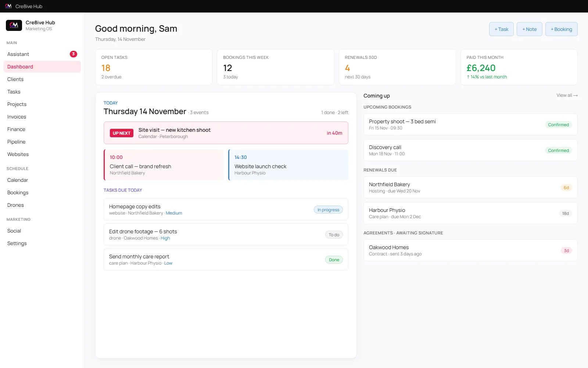The width and height of the screenshot is (588, 368).
Task: Click the Done status badge
Action: (x=334, y=260)
